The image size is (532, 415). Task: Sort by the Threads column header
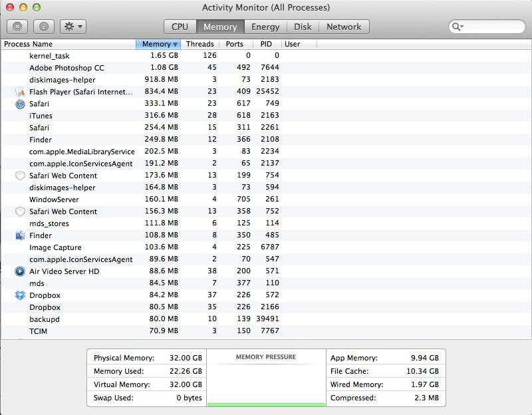200,44
